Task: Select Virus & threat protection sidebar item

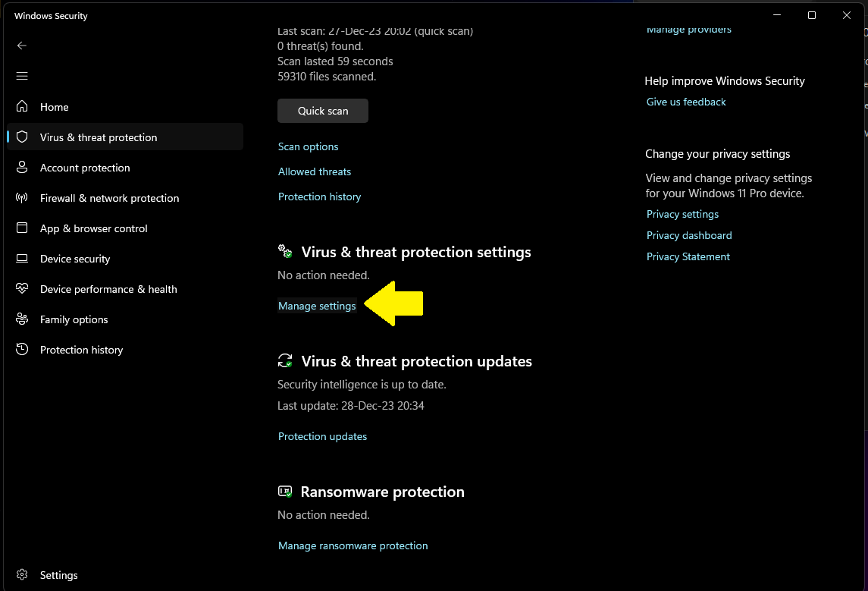Action: [99, 137]
